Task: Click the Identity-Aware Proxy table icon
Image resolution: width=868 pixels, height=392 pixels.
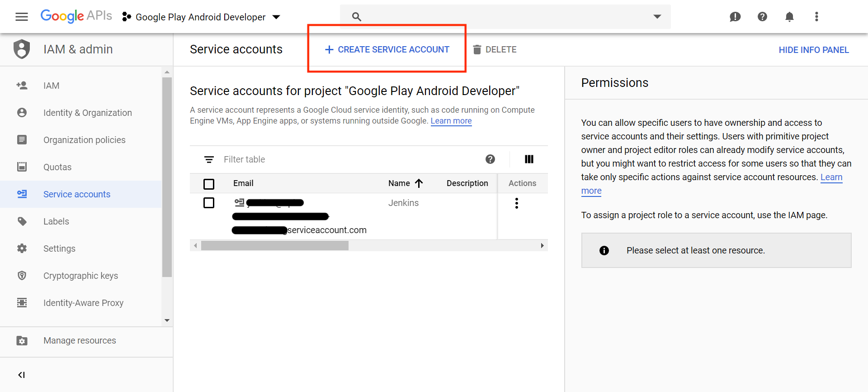Action: 22,302
